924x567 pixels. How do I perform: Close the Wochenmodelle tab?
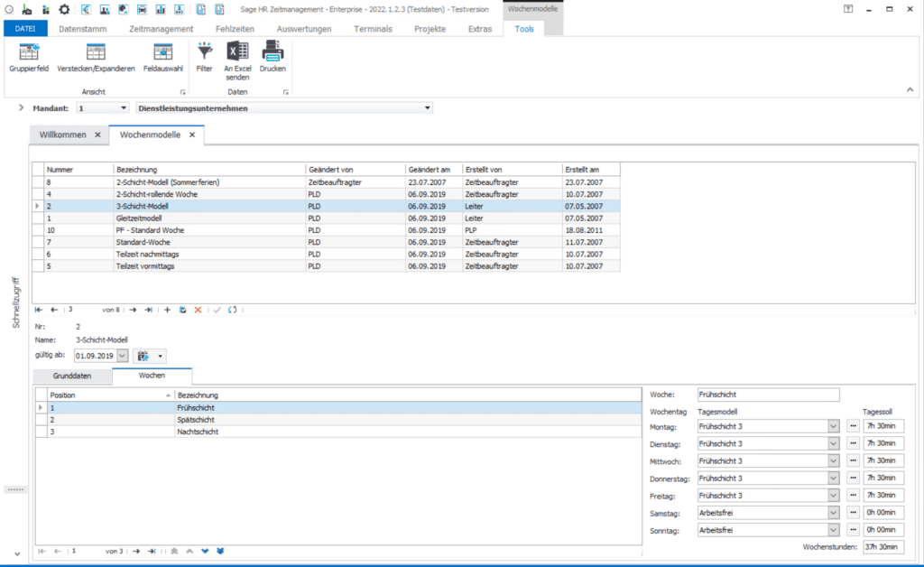192,135
